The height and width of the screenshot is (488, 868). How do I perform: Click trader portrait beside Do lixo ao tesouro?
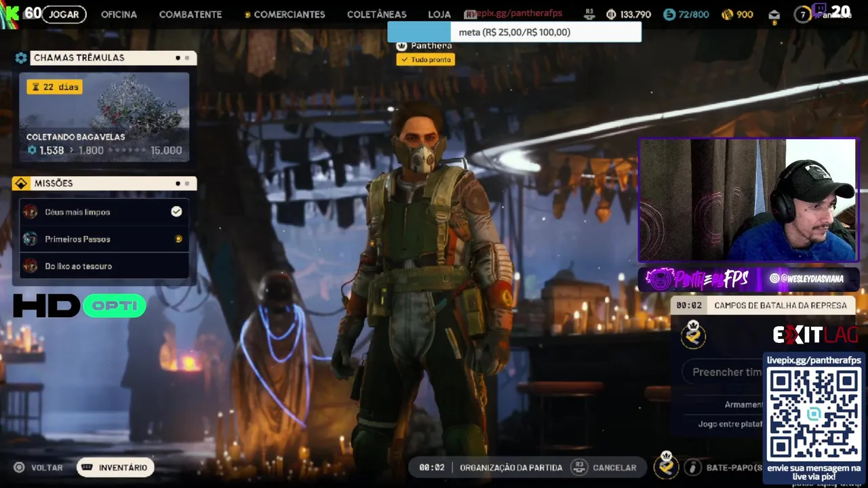pyautogui.click(x=31, y=266)
